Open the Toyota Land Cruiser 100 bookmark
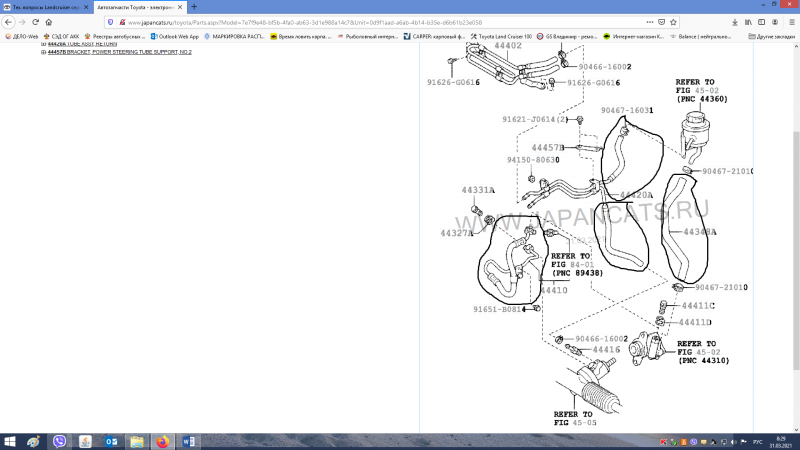 tap(505, 35)
